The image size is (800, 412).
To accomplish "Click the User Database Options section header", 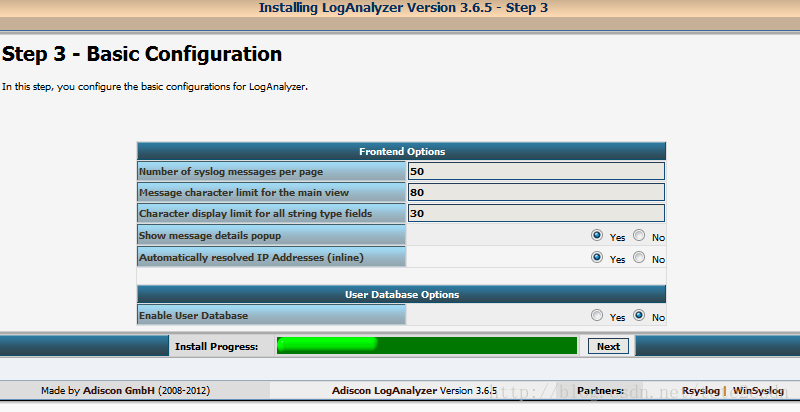I will (402, 295).
